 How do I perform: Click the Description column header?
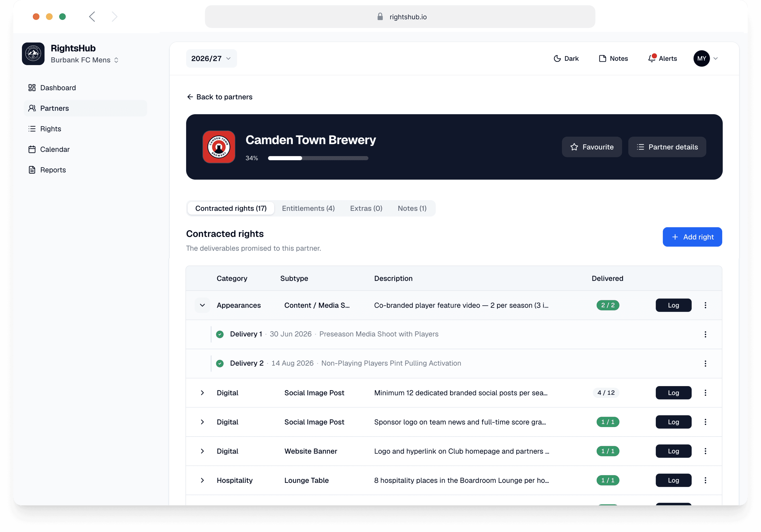click(393, 278)
